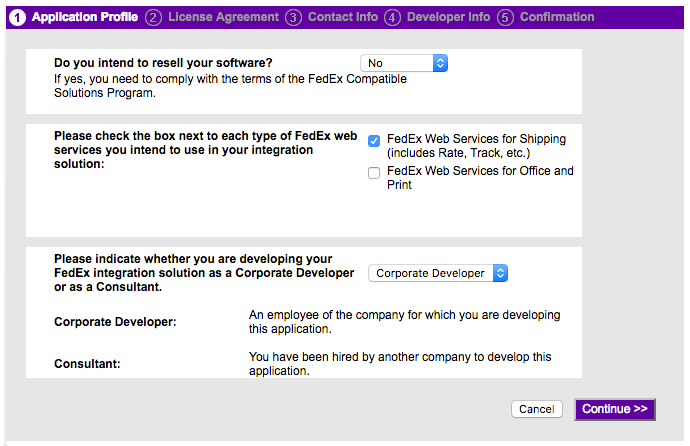Go to the License Agreement step tab
The image size is (690, 446).
(224, 17)
